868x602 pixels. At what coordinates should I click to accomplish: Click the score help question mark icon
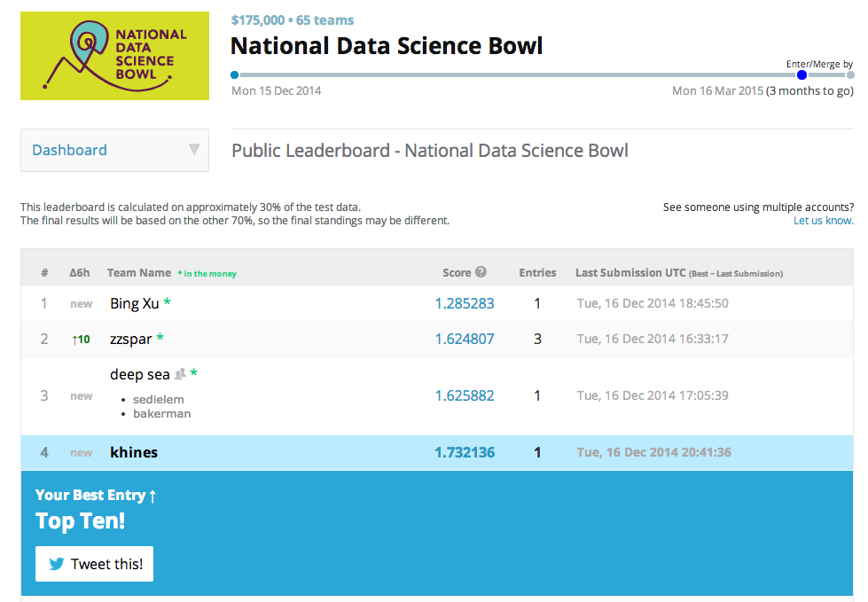(481, 271)
